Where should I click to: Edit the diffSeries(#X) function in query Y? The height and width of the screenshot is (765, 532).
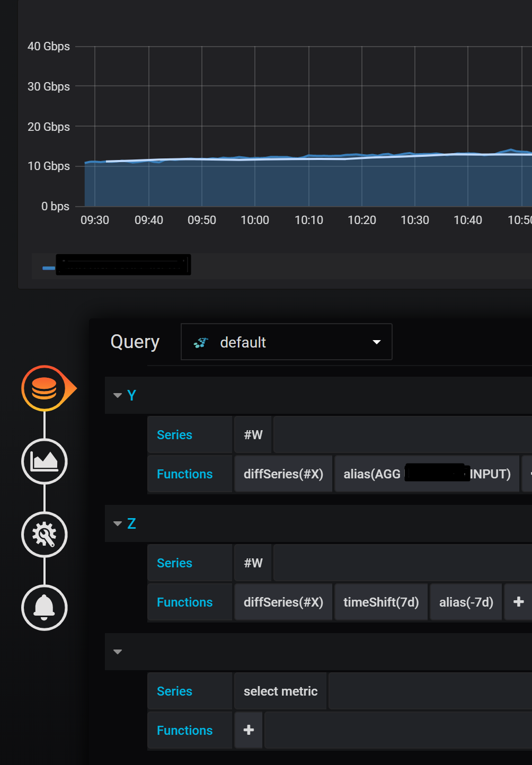(283, 474)
